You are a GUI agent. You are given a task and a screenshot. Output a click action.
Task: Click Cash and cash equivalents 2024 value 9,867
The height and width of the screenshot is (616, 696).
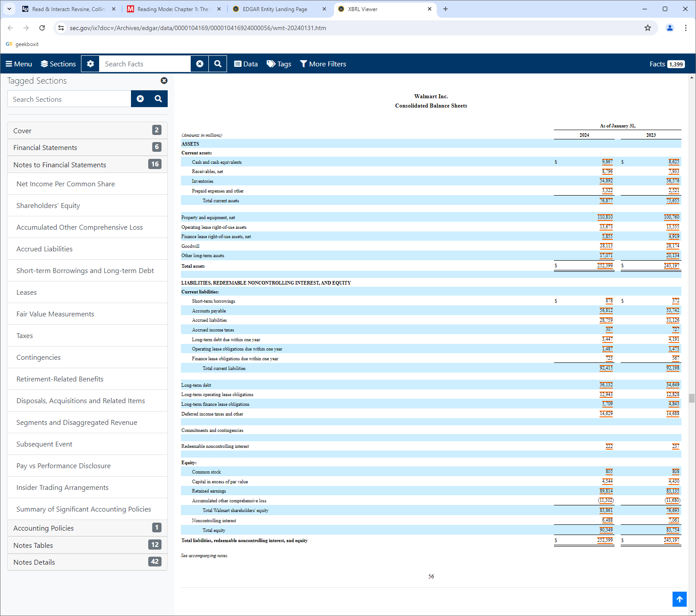607,162
